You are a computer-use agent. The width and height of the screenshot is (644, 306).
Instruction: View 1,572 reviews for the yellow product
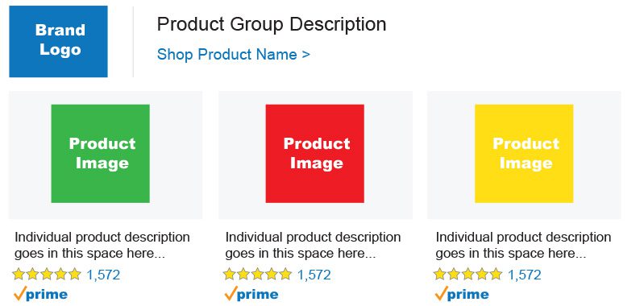coord(524,275)
